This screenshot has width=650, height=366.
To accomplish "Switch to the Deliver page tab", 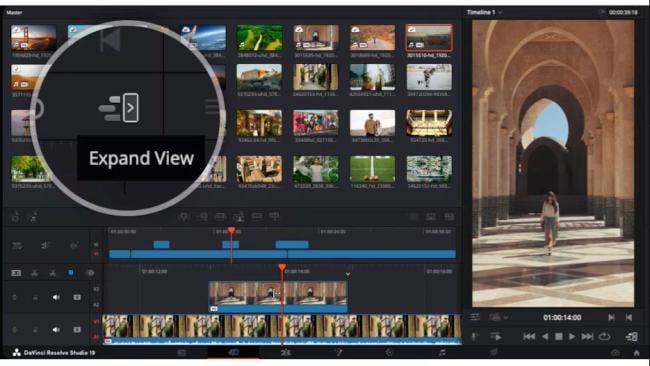I will click(x=493, y=353).
